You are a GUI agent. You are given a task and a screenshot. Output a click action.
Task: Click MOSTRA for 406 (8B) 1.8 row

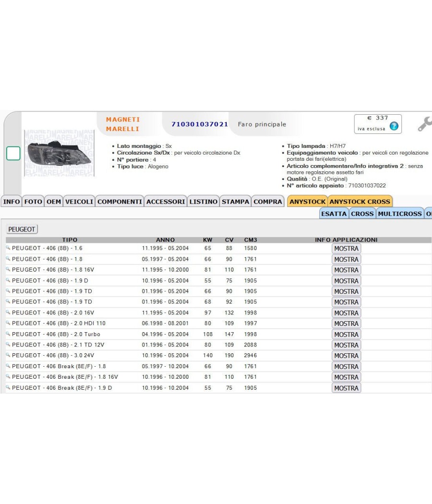coord(346,259)
